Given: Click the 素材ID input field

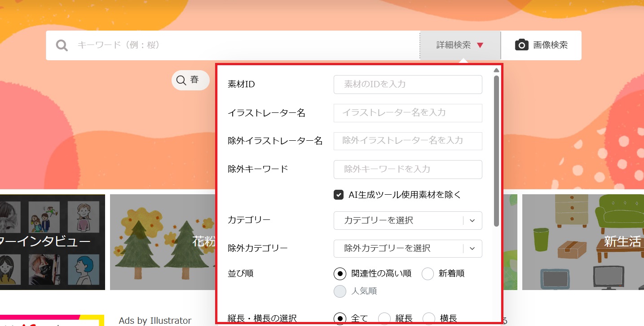Looking at the screenshot, I should (x=407, y=85).
